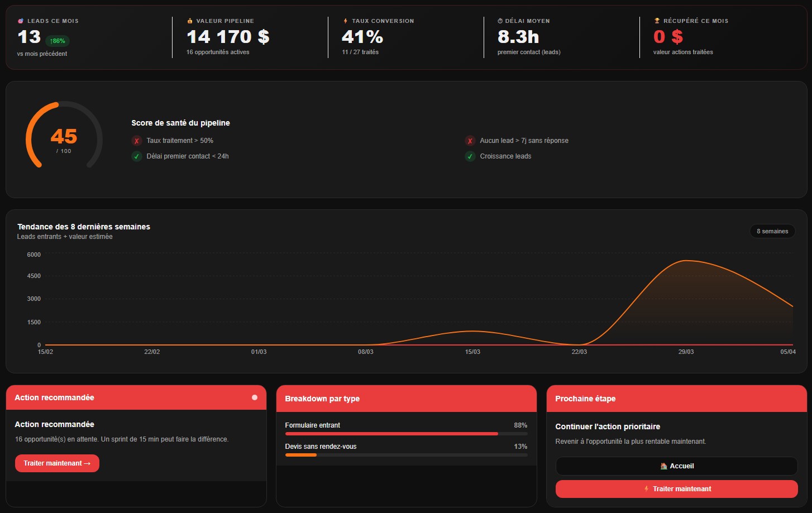Click the red X beside Aucun lead > 7j
This screenshot has width=812, height=513.
click(470, 141)
